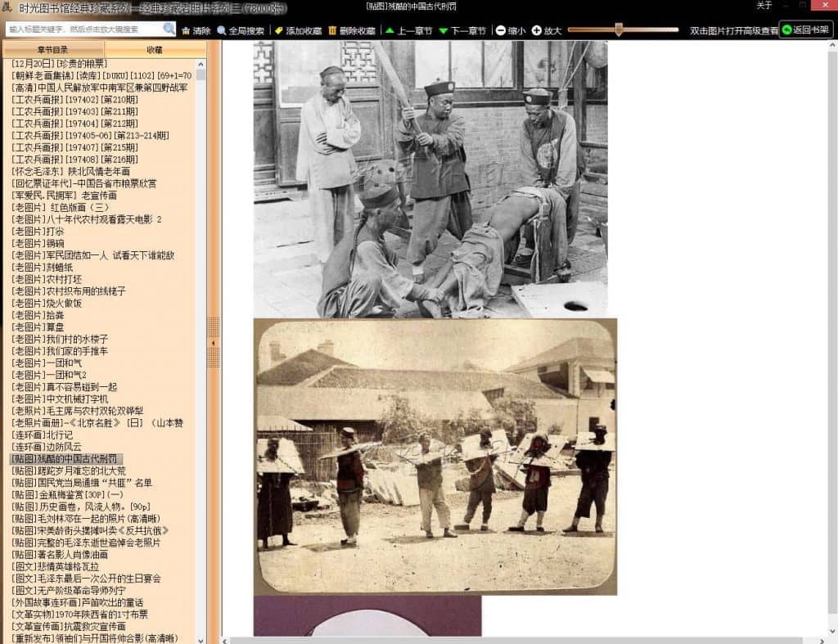The height and width of the screenshot is (644, 838).
Task: Click the 放大 zoom in button
Action: tap(547, 30)
